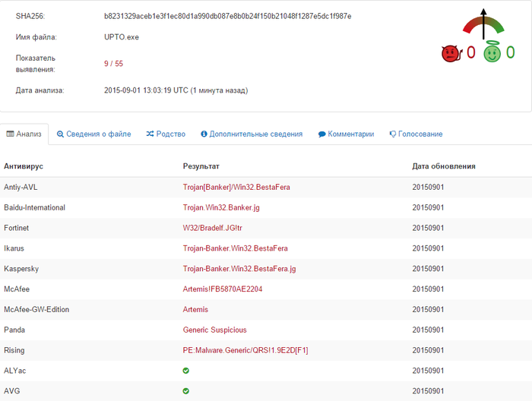Click update date 20150901 in AVG row

(428, 391)
